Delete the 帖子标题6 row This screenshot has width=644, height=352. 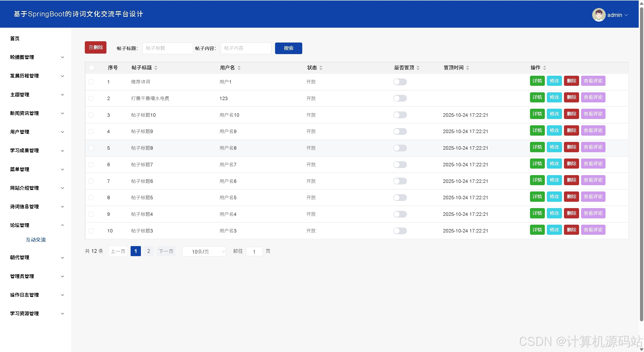click(x=572, y=180)
